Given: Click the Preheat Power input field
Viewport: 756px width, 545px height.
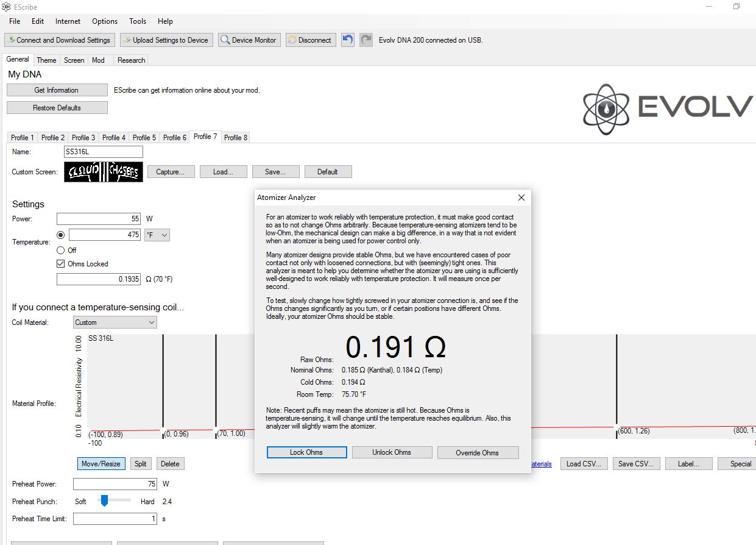Looking at the screenshot, I should pyautogui.click(x=115, y=484).
